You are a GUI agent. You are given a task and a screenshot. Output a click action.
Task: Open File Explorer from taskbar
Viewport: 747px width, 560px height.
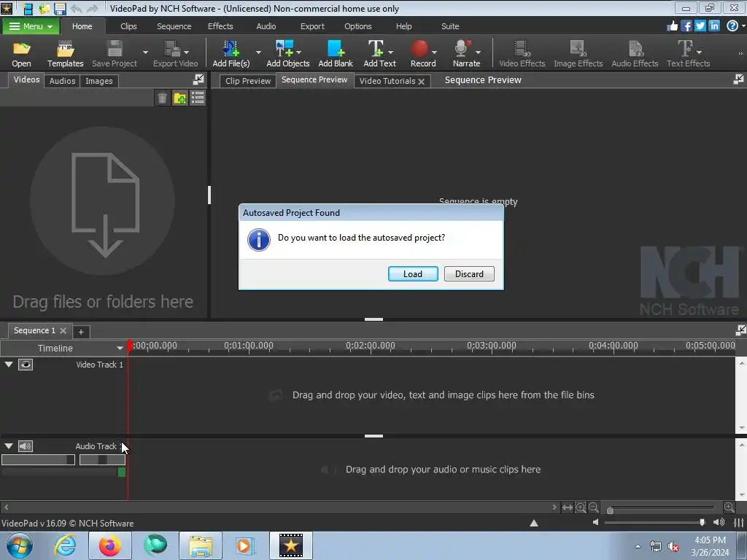[x=201, y=545]
